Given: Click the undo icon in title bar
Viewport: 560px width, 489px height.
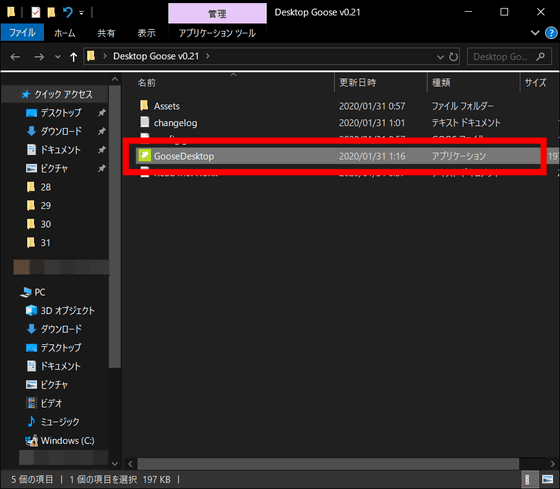Looking at the screenshot, I should [68, 13].
